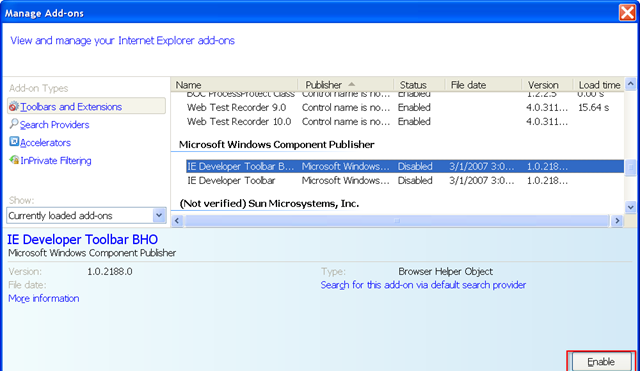Image resolution: width=640 pixels, height=371 pixels.
Task: Sort add-ons by Load time column
Action: coord(599,85)
